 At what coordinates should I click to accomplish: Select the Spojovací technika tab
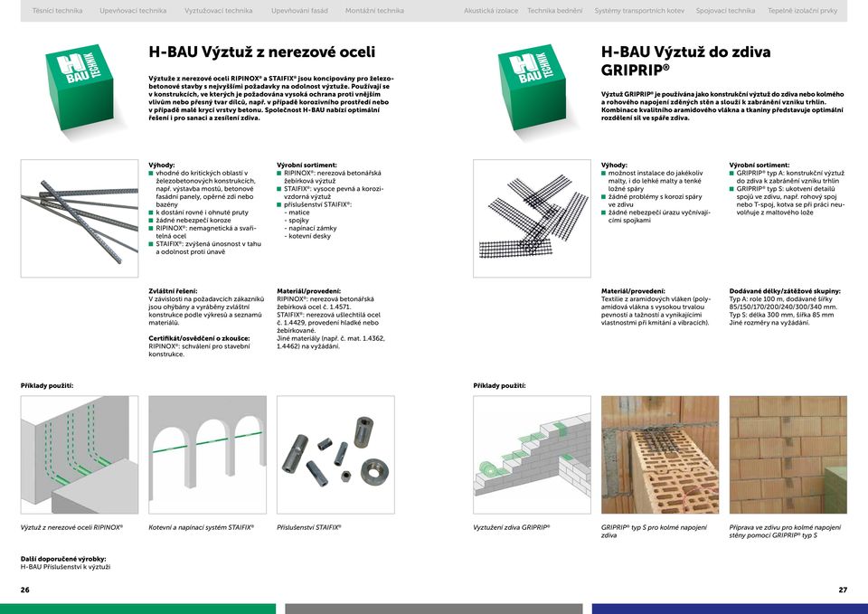tap(725, 11)
